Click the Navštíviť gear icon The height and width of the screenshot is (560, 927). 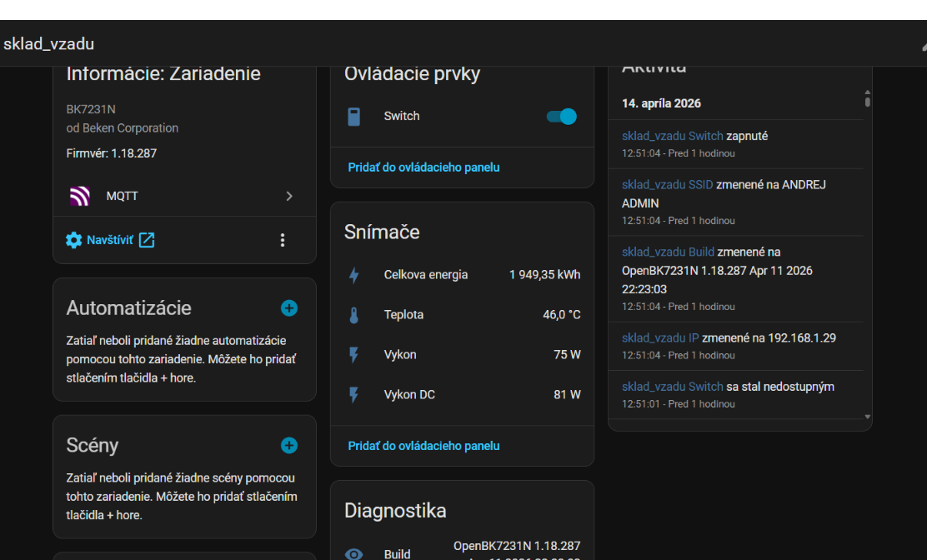(x=74, y=240)
